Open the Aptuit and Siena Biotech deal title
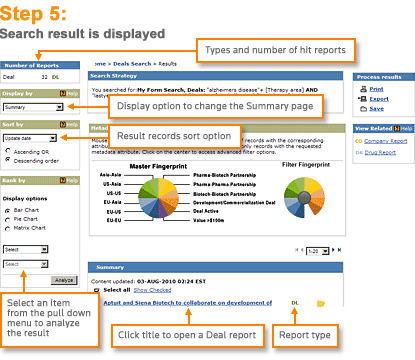 click(188, 303)
